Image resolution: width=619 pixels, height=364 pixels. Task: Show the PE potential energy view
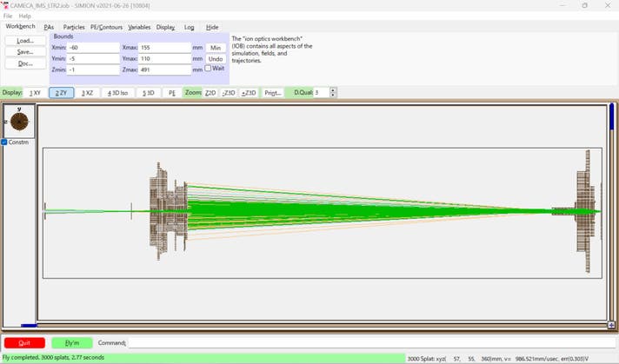click(172, 92)
